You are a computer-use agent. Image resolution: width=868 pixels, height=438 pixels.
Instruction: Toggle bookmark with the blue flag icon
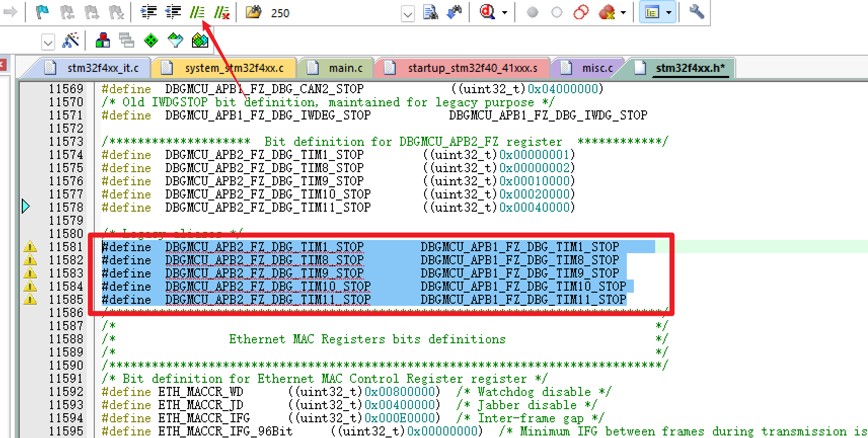coord(43,12)
